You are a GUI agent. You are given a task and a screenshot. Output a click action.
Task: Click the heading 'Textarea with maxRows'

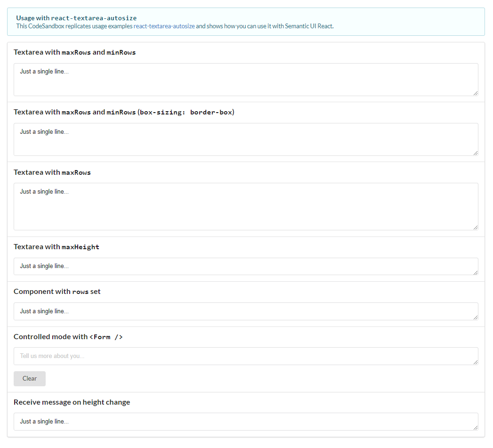[x=52, y=172]
